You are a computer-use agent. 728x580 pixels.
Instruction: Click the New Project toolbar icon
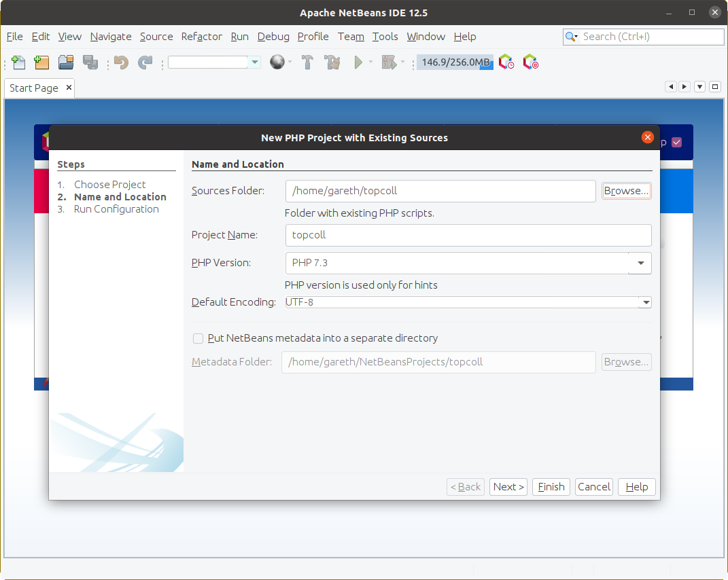(x=41, y=62)
